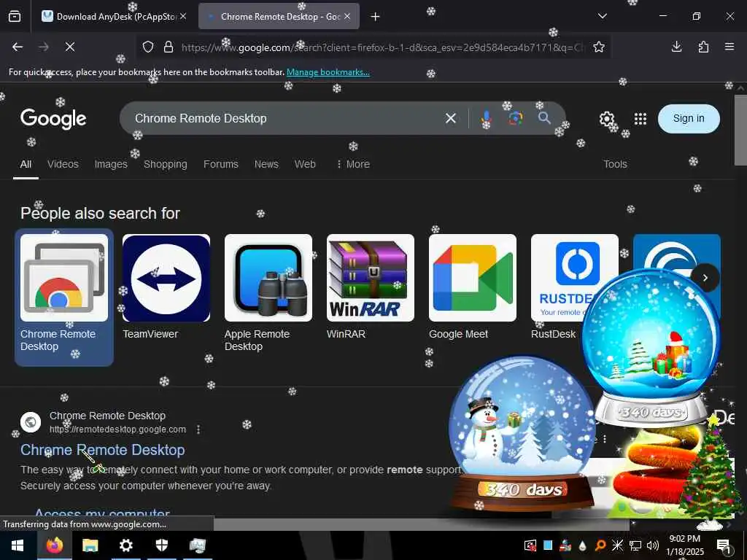This screenshot has height=560, width=747.
Task: Click the result site globe favicon
Action: tap(31, 422)
